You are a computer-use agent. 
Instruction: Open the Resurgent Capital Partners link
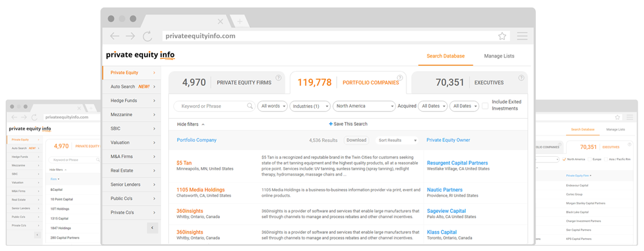(x=457, y=163)
